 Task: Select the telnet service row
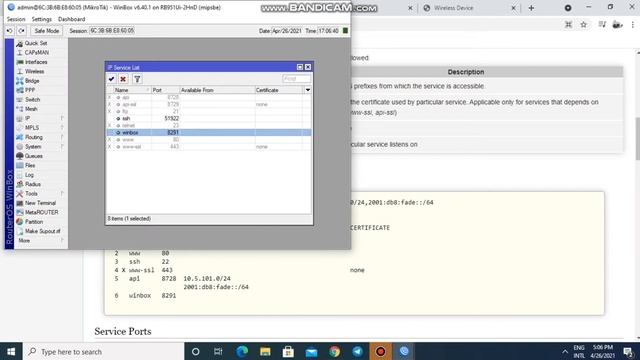tap(209, 125)
